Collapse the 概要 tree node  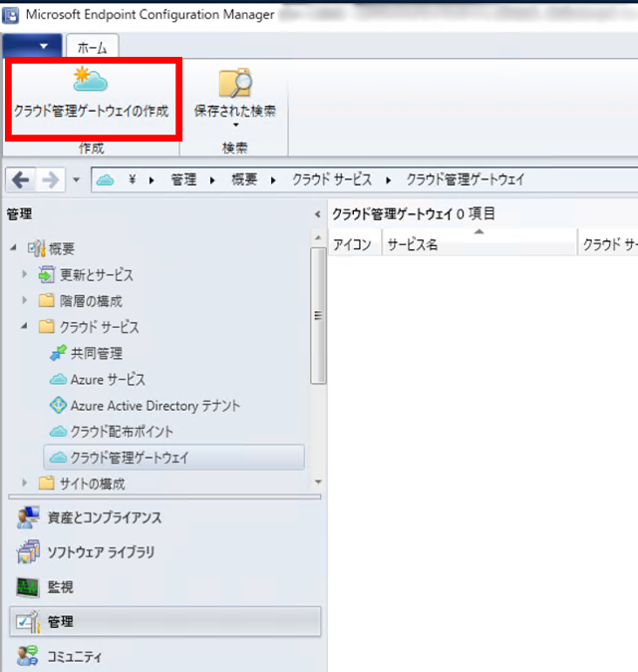[12, 248]
